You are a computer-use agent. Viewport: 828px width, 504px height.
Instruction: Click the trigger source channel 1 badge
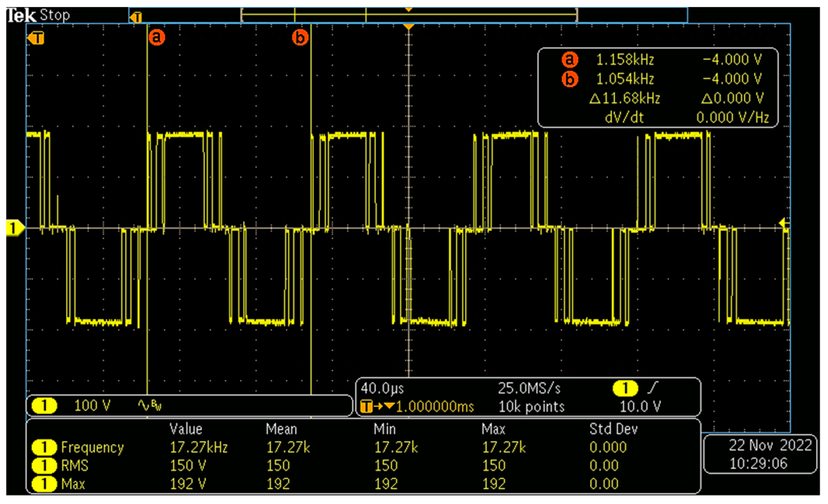[x=625, y=388]
